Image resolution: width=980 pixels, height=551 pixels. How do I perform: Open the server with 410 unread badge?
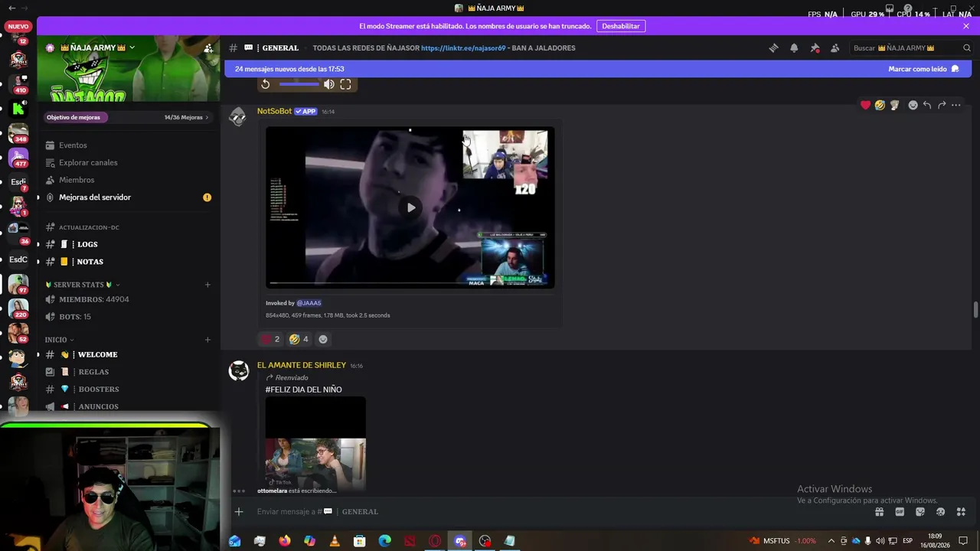tap(18, 83)
